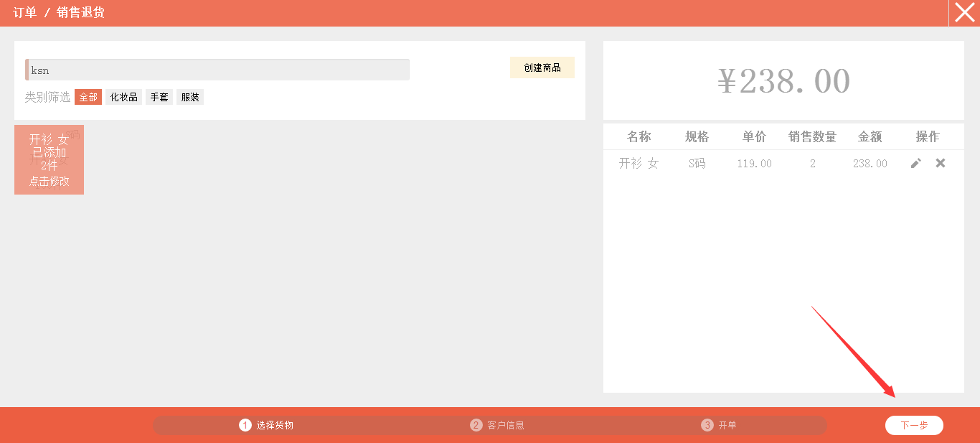Remove the 开衫 女 row with the X icon

[x=941, y=164]
